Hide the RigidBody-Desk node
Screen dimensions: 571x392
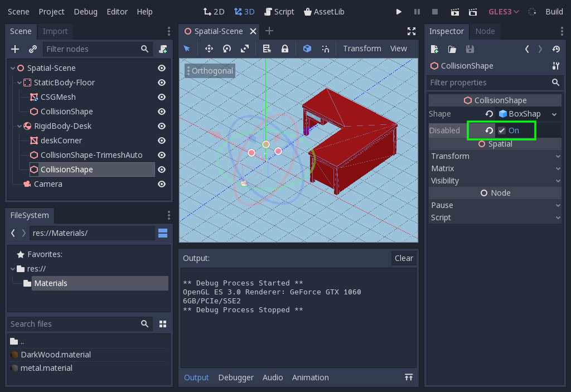tap(161, 126)
